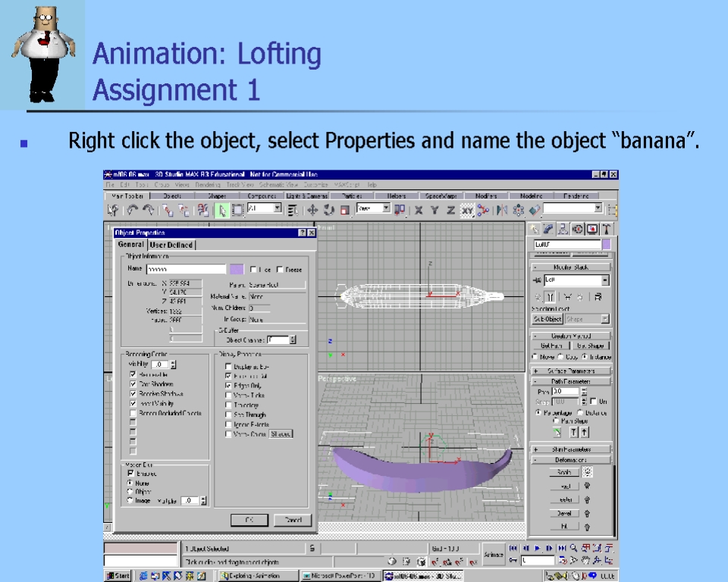Click OK in Object Properties dialog

coord(249,520)
